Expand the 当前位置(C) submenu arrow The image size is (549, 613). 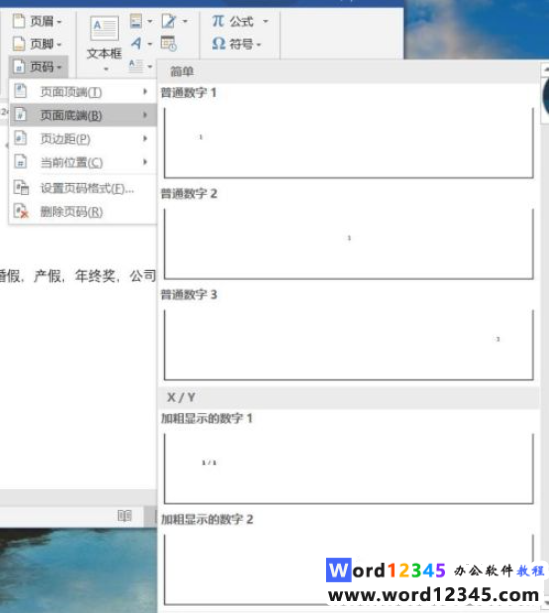click(145, 161)
